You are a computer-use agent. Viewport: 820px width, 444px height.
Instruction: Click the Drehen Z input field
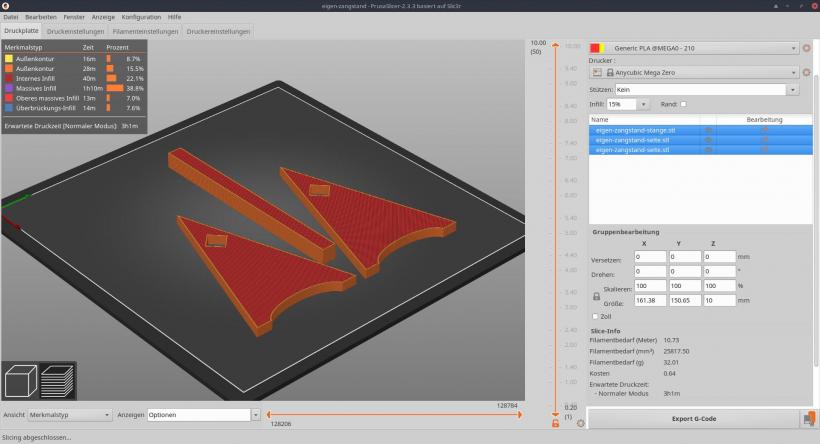click(720, 271)
